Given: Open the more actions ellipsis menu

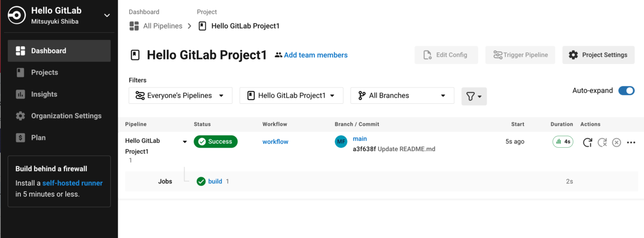Looking at the screenshot, I should tap(631, 142).
